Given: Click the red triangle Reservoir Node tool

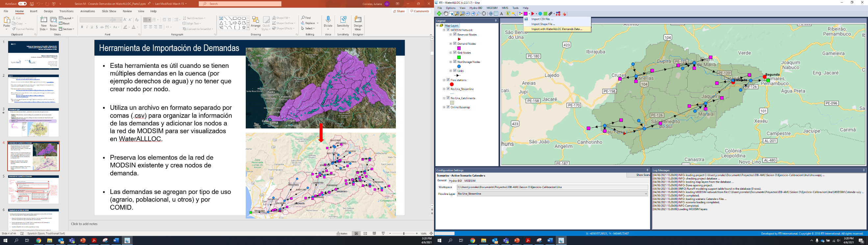Looking at the screenshot, I should (x=533, y=14).
